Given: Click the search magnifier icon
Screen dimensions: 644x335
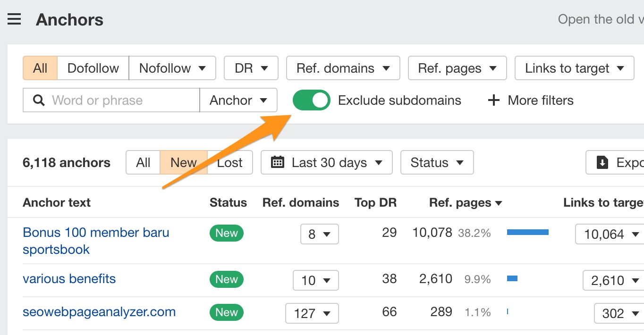Looking at the screenshot, I should [x=39, y=100].
